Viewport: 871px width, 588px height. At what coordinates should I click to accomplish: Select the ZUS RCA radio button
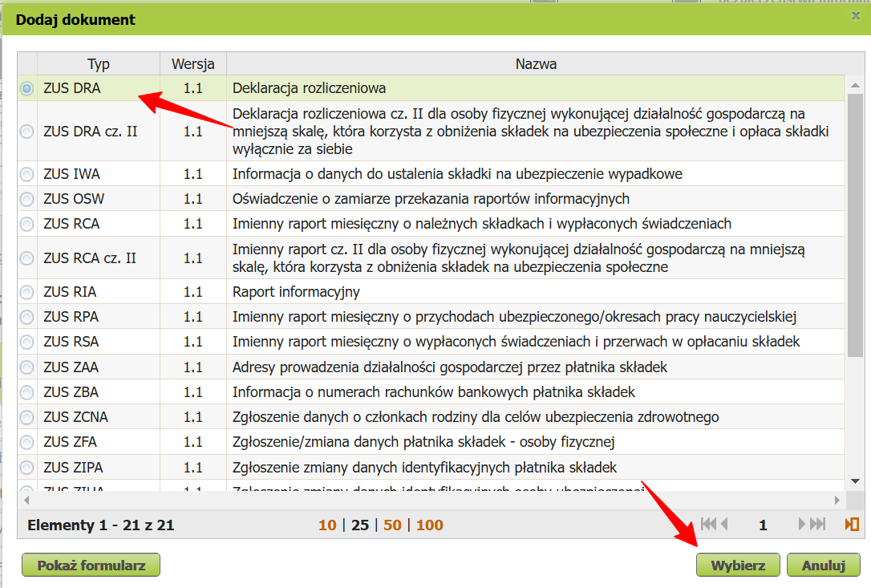click(x=26, y=224)
